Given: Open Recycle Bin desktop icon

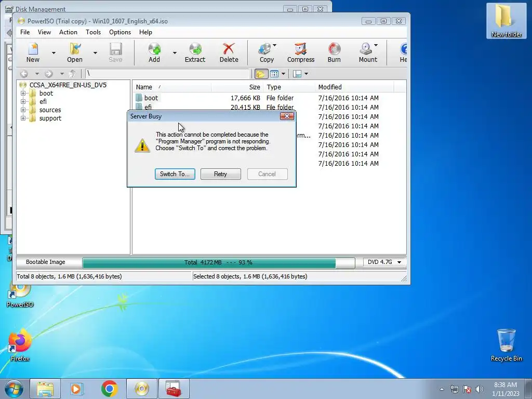Looking at the screenshot, I should click(506, 345).
